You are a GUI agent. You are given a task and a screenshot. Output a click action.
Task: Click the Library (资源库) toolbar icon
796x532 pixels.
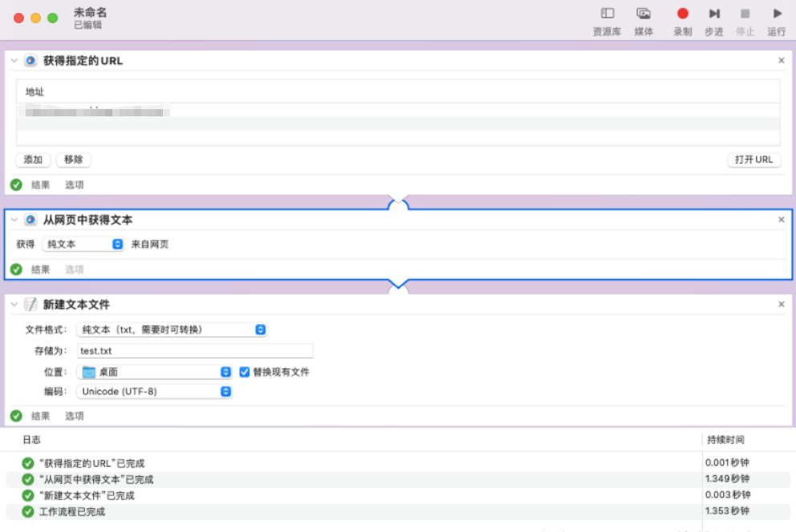coord(607,14)
